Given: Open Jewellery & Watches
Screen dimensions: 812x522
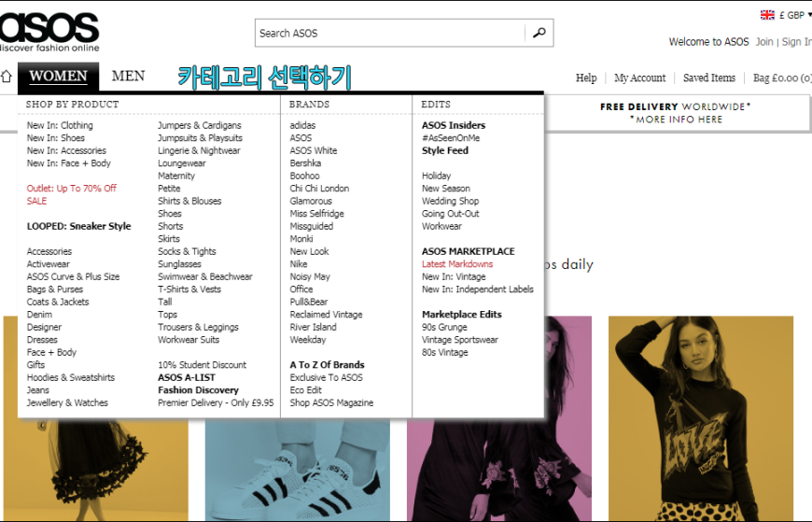Looking at the screenshot, I should tap(67, 402).
